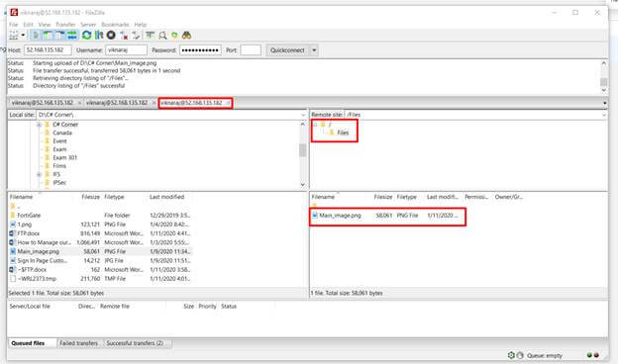Refresh the file and folder lists
Viewport: 618px width, 364px height.
[87, 36]
